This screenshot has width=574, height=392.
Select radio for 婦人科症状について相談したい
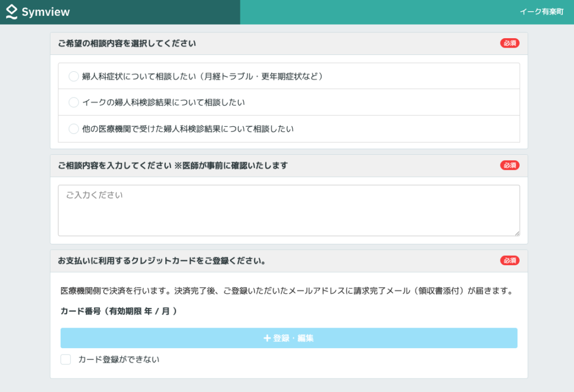point(73,76)
